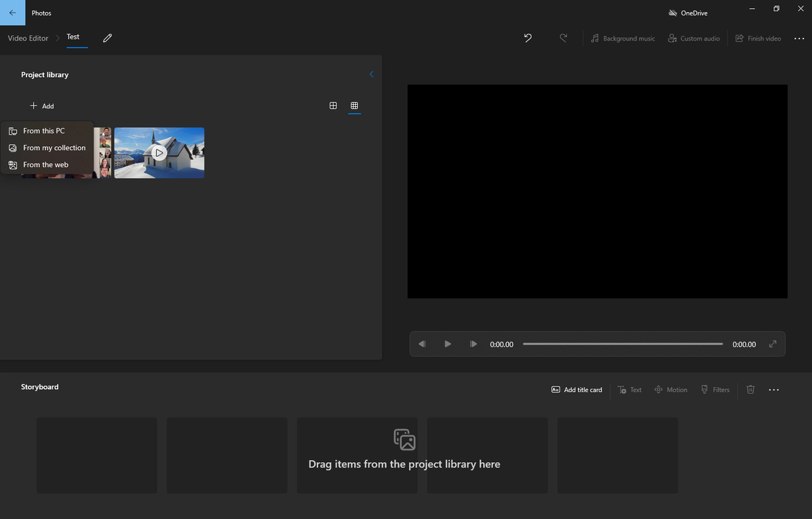
Task: Go back to Video Editor breadcrumb
Action: (x=27, y=39)
